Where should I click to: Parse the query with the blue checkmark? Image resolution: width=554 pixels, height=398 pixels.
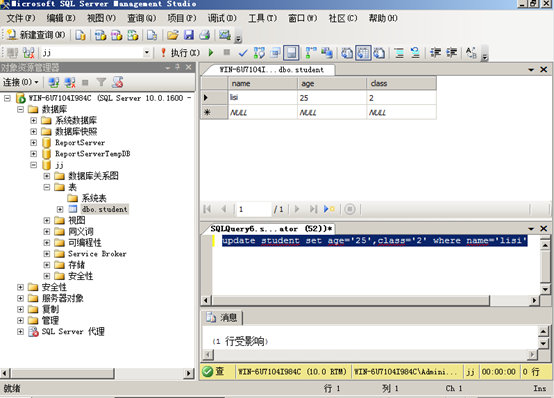[x=243, y=53]
